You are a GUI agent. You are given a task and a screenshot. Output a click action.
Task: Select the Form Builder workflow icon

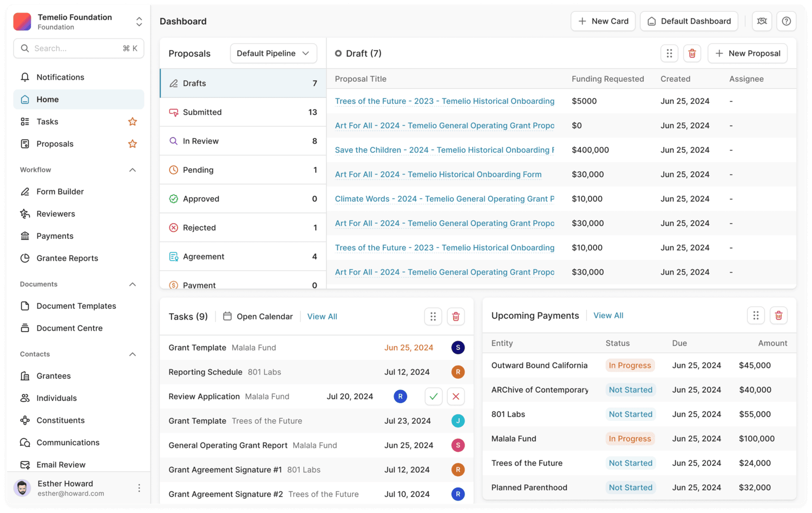click(25, 191)
